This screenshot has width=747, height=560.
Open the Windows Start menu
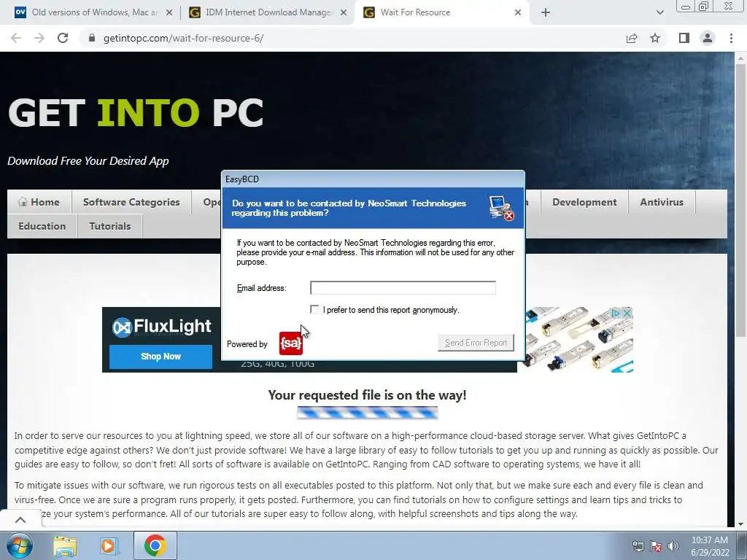(19, 545)
